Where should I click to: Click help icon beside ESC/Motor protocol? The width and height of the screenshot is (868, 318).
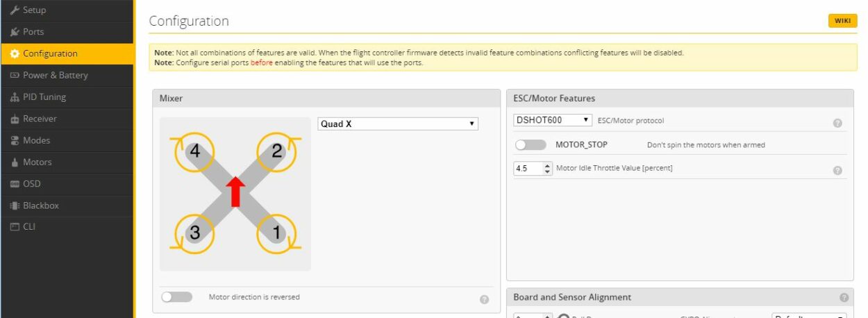(x=837, y=123)
